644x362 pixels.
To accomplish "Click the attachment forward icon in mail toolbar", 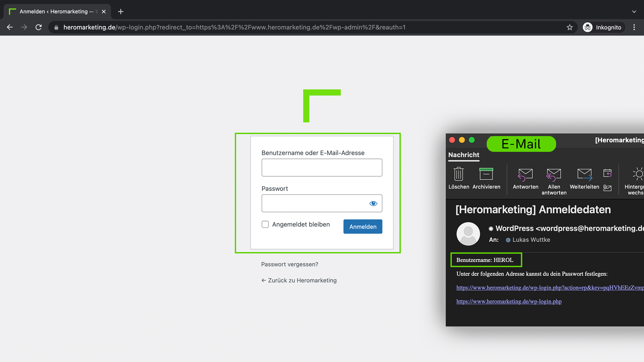I will coord(607,188).
